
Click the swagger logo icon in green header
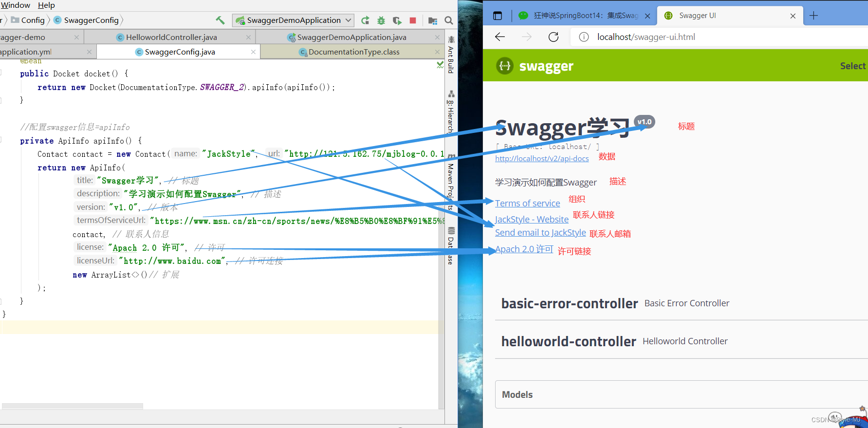pyautogui.click(x=505, y=66)
